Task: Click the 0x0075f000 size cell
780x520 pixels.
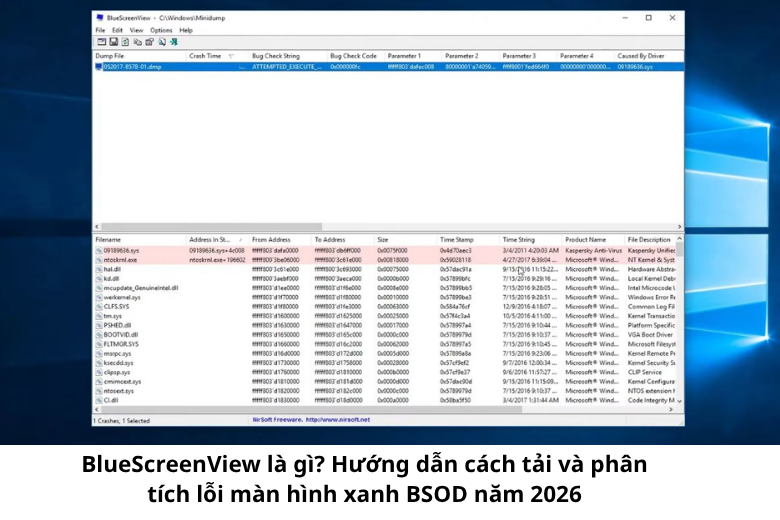Action: [392, 251]
